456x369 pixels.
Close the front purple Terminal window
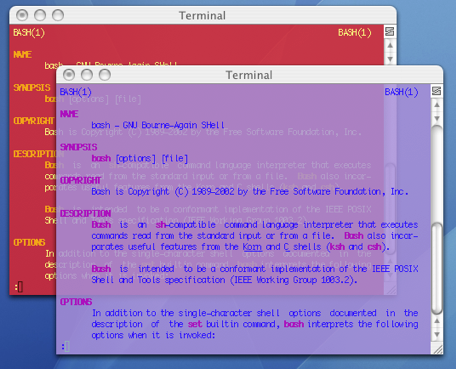(x=69, y=75)
